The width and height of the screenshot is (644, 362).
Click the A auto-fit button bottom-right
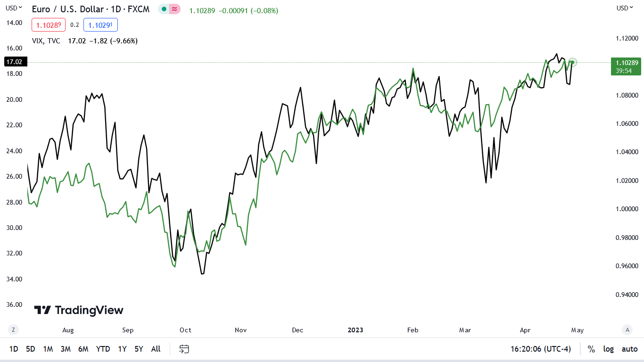coord(627,330)
